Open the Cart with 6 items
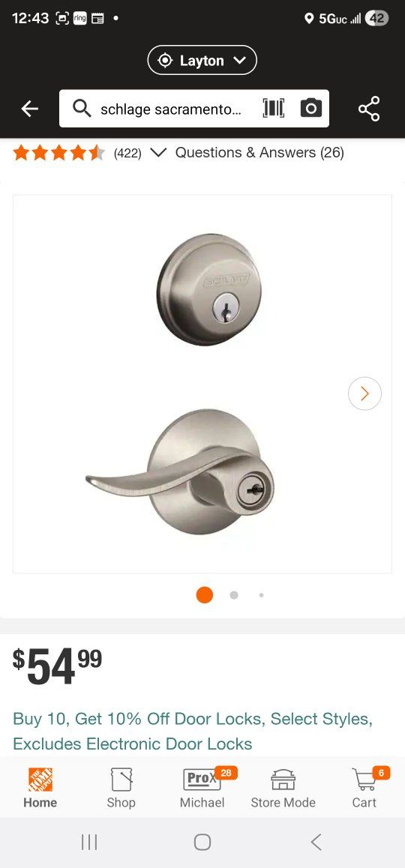405x868 pixels. click(x=364, y=787)
